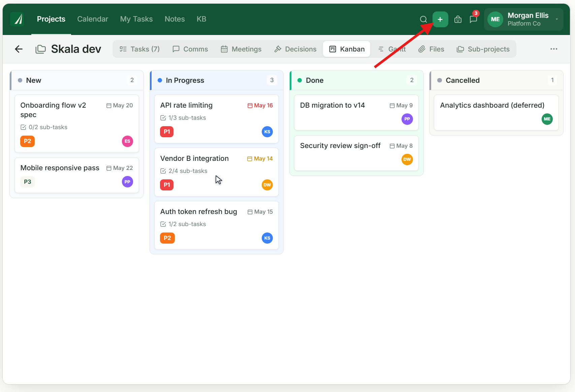Open the API rate limiting card
Viewport: 575px width, 392px height.
point(217,119)
